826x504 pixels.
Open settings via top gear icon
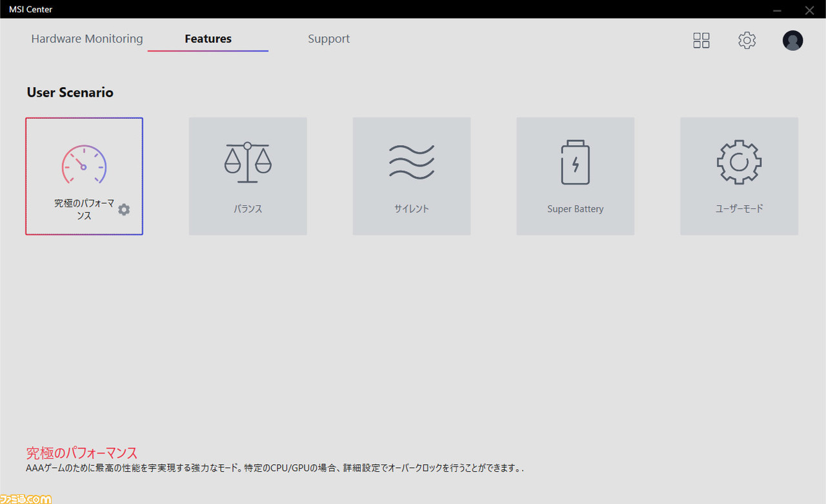747,41
